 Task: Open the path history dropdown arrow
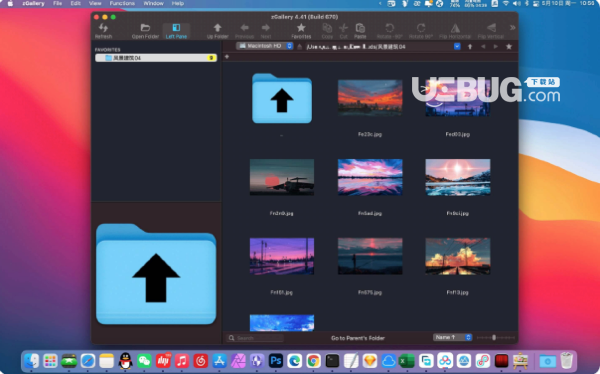tap(457, 46)
